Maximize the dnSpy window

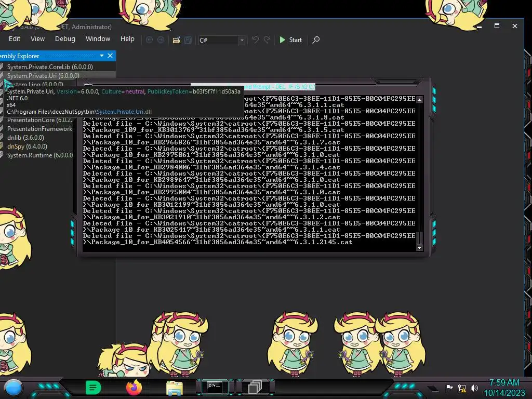tap(497, 26)
